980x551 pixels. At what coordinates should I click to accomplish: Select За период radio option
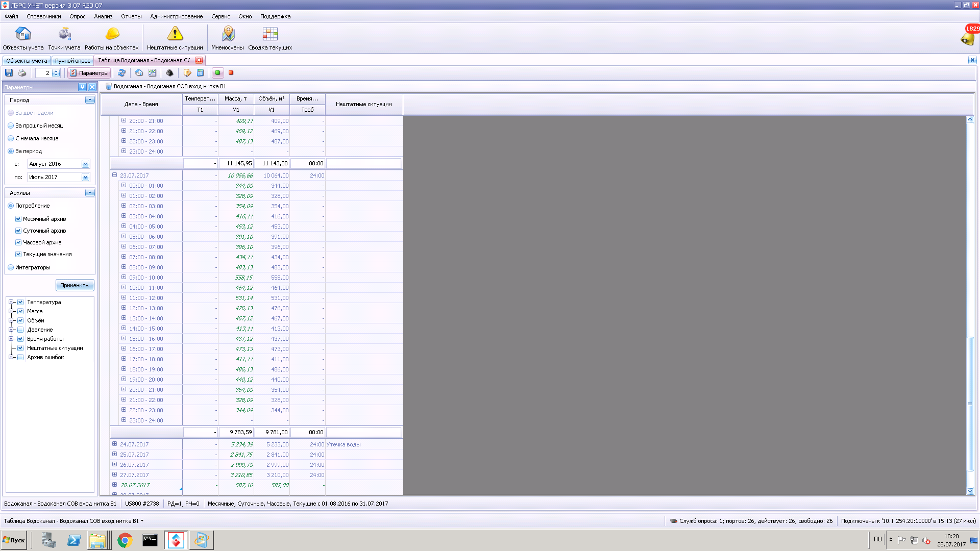coord(11,151)
